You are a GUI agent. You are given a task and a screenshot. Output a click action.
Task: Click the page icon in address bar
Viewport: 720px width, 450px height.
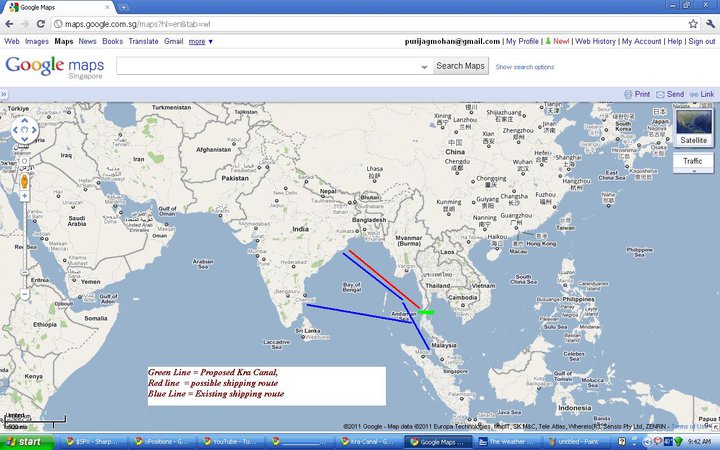(58, 24)
